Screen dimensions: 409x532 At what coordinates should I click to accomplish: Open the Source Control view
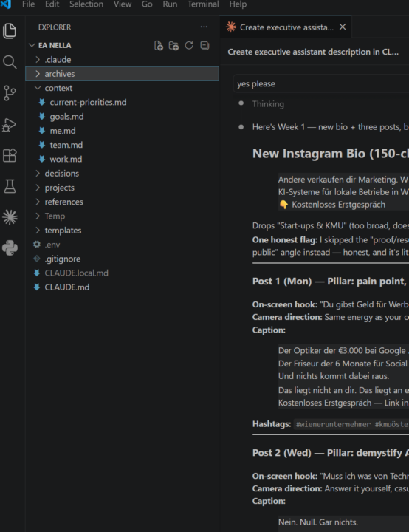[10, 93]
